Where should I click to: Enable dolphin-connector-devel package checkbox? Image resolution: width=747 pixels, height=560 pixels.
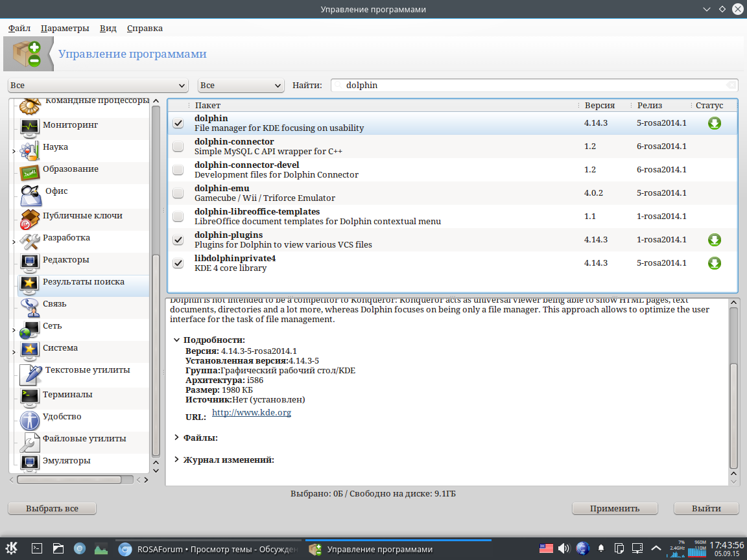178,170
